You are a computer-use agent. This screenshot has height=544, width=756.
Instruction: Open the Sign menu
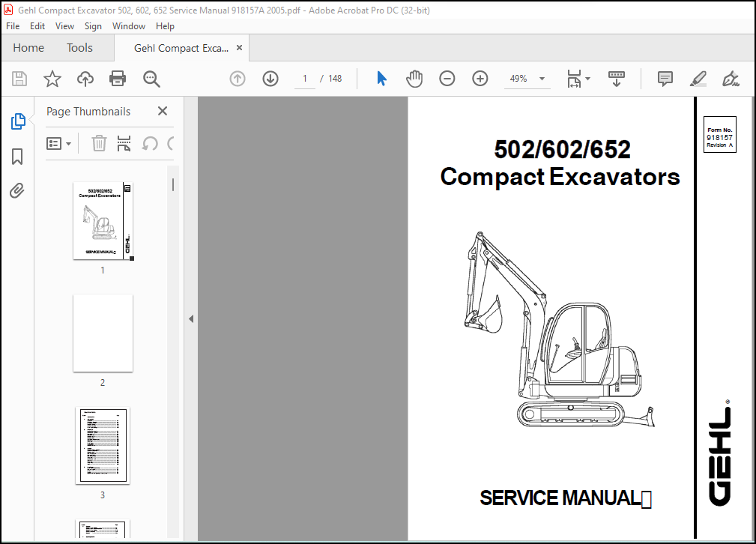coord(93,26)
